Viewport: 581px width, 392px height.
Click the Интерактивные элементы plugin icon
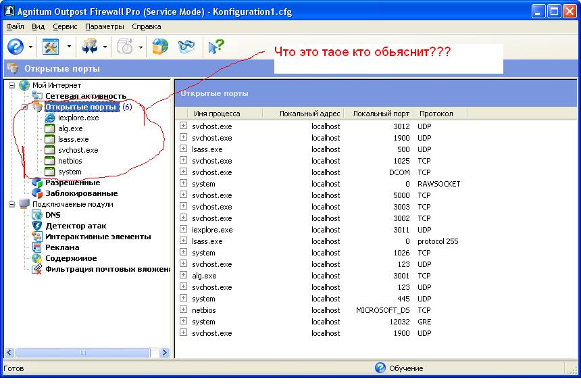pyautogui.click(x=37, y=237)
